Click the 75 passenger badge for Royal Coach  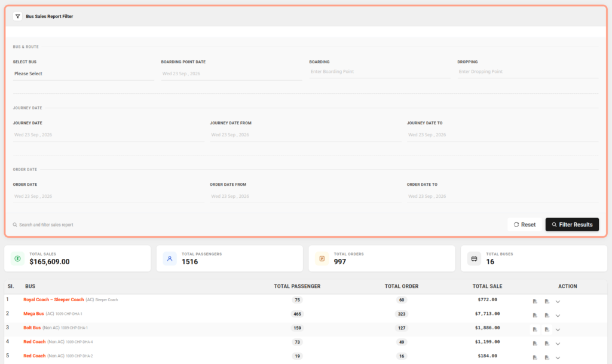coord(297,300)
